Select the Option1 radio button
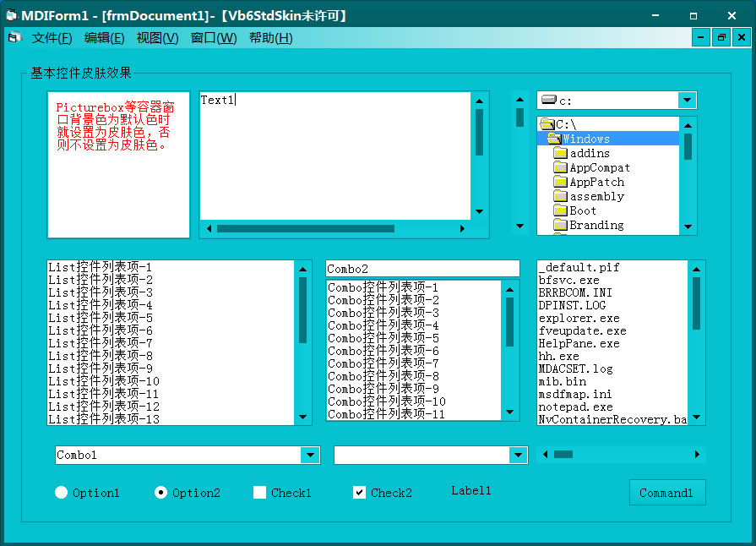The image size is (756, 546). pyautogui.click(x=62, y=493)
